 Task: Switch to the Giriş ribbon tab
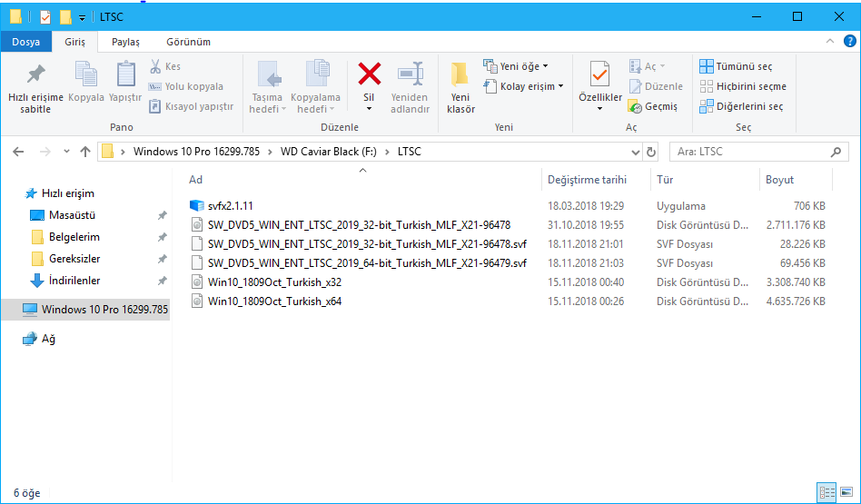point(74,42)
